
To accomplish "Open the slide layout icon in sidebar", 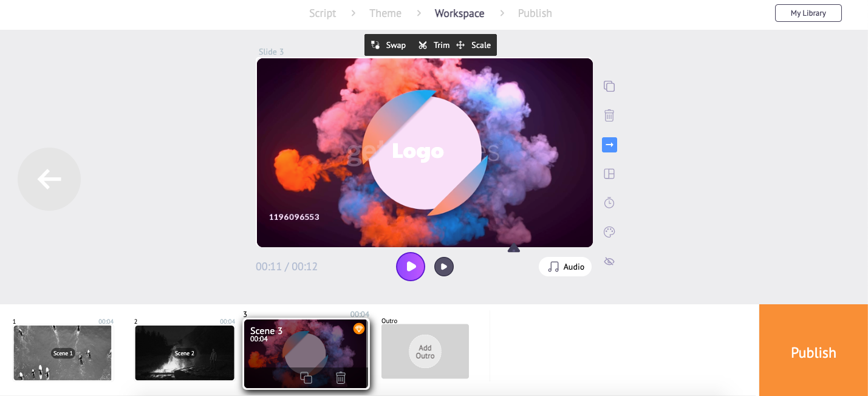I will (x=609, y=173).
